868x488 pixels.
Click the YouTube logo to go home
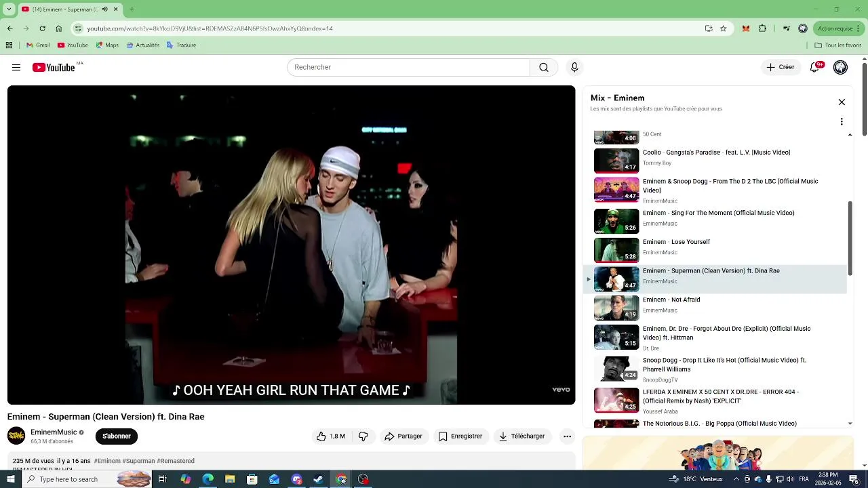[54, 67]
